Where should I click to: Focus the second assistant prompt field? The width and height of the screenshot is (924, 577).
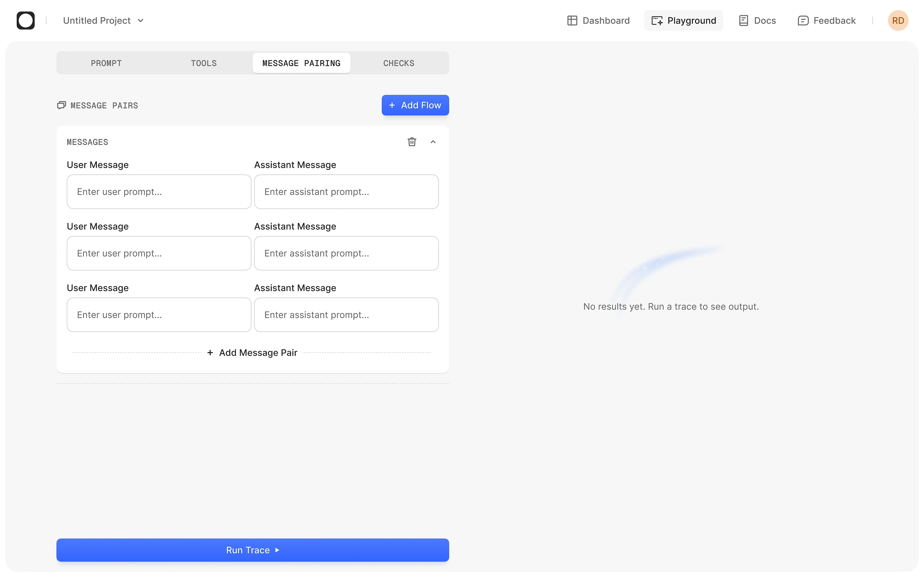(346, 253)
